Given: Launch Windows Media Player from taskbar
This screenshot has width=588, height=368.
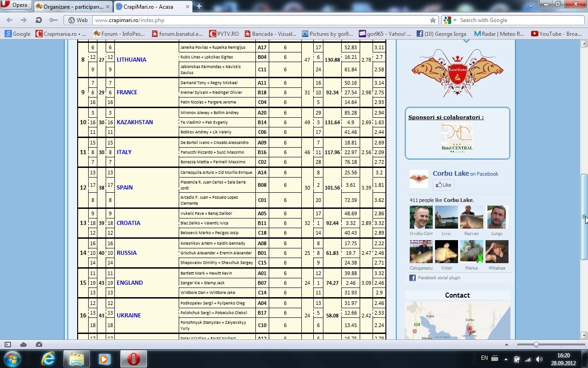Looking at the screenshot, I should tap(105, 358).
